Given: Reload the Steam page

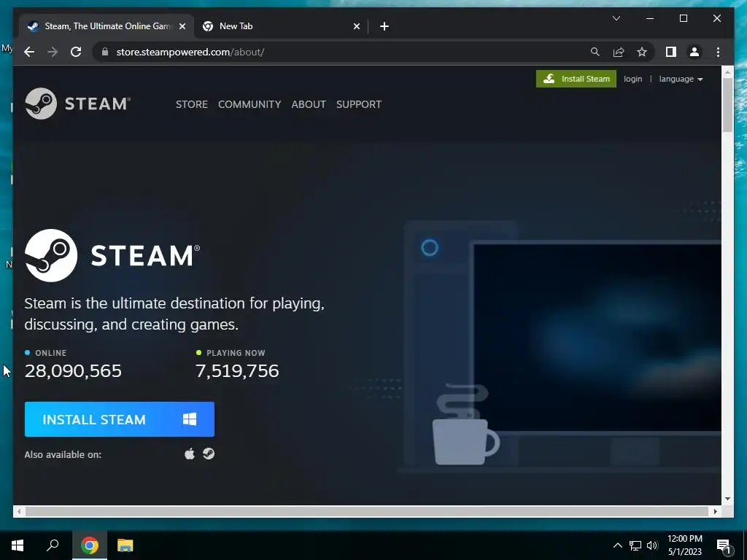Looking at the screenshot, I should [76, 52].
